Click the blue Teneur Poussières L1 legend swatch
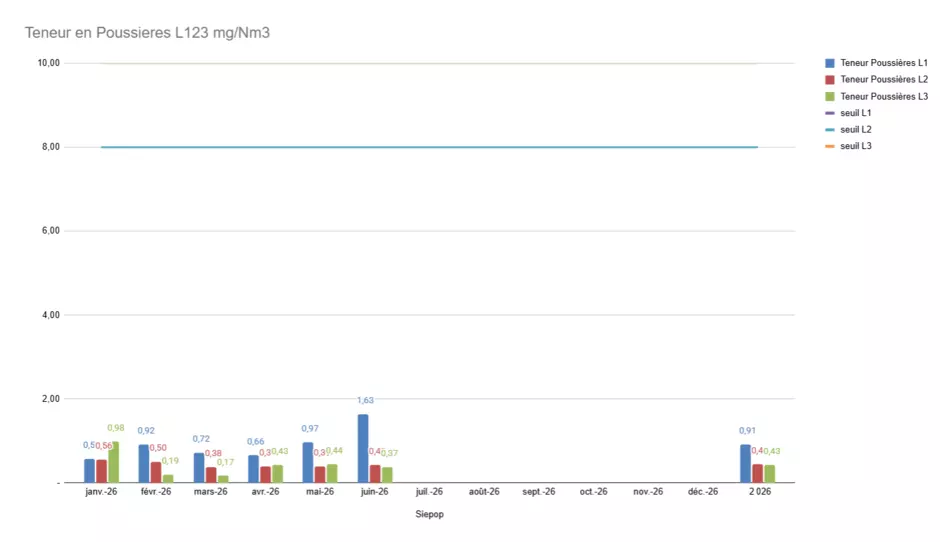This screenshot has height=542, width=940. click(x=830, y=63)
